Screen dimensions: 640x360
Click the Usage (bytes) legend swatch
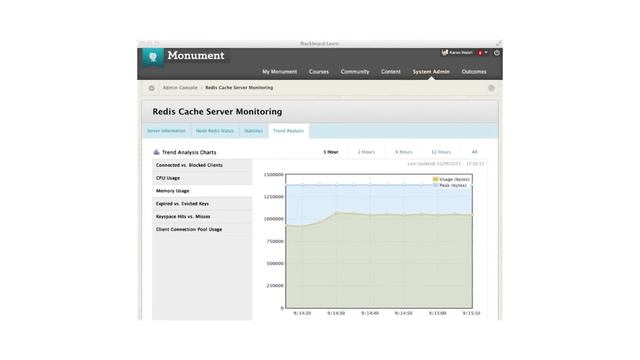pos(436,179)
